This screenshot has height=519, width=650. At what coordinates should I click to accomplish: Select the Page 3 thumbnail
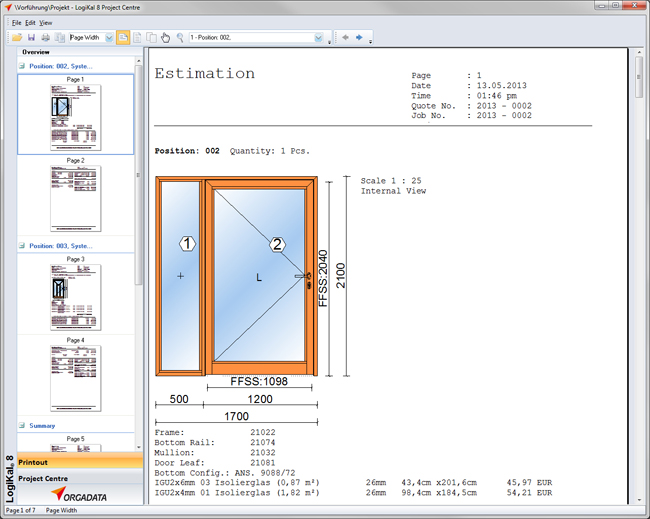click(x=75, y=297)
